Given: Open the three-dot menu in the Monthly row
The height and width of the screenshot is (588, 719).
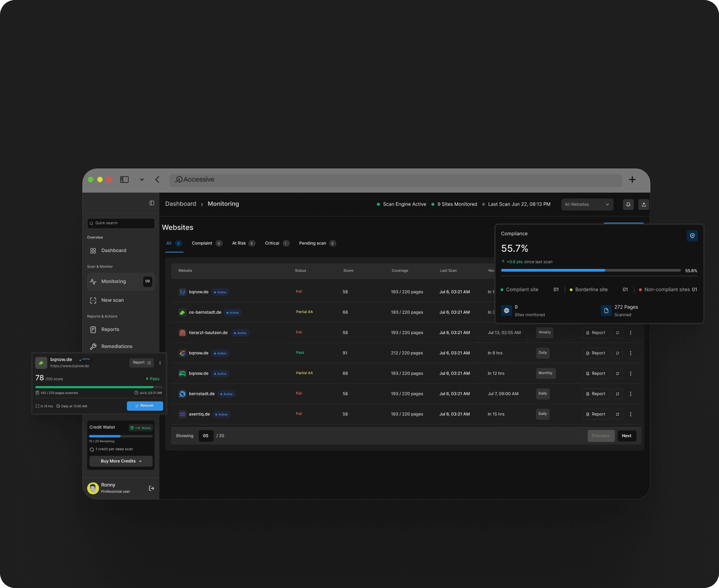Looking at the screenshot, I should 631,374.
